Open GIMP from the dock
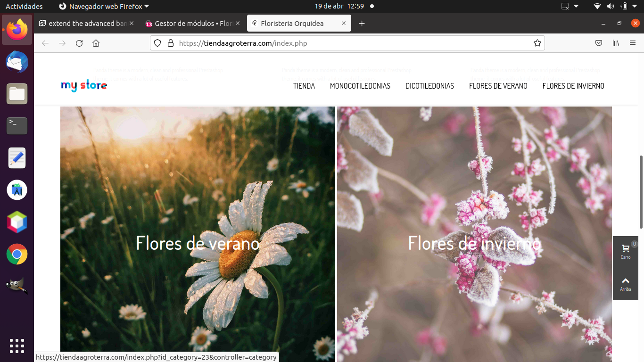 point(17,286)
